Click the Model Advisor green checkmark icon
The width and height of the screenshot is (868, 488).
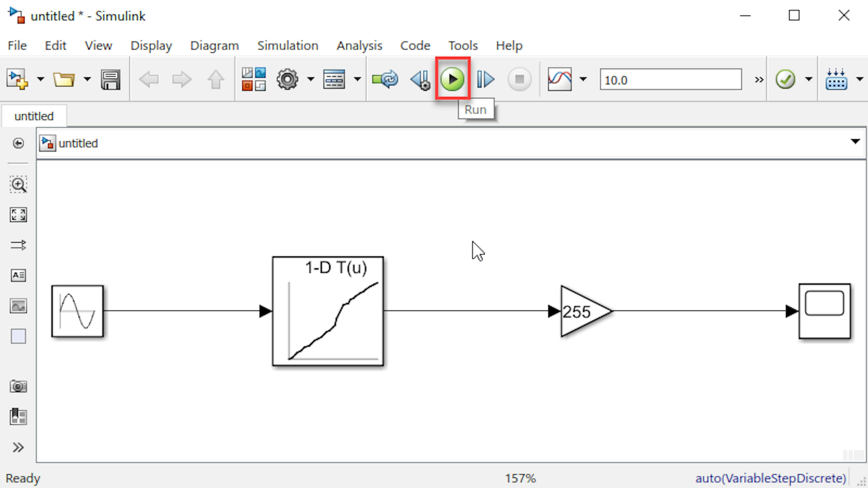click(x=785, y=80)
